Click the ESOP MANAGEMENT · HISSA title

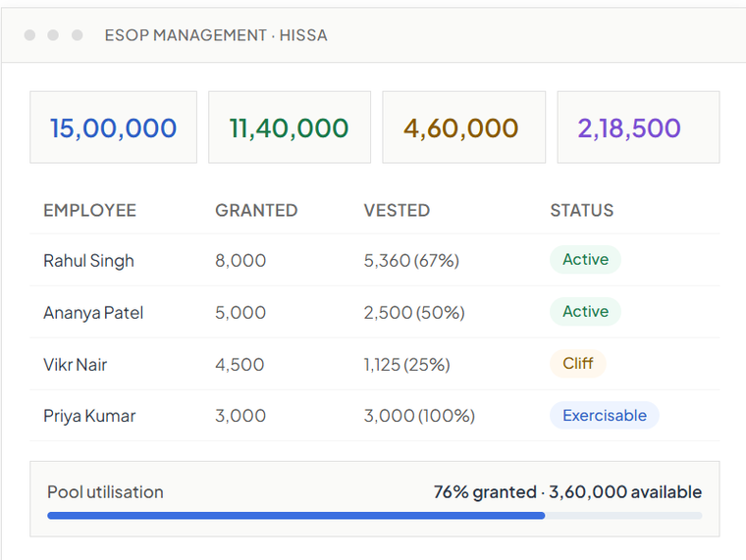point(216,35)
